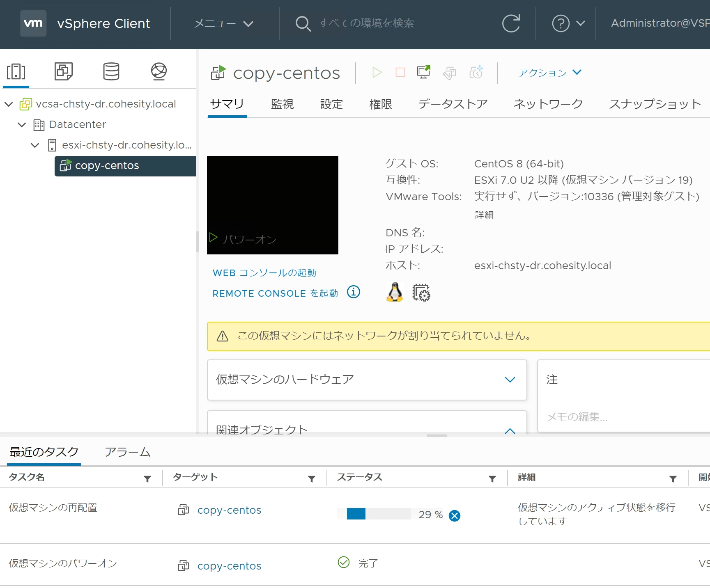Image resolution: width=710 pixels, height=588 pixels.
Task: Click the take snapshot toolbar icon
Action: [x=476, y=72]
